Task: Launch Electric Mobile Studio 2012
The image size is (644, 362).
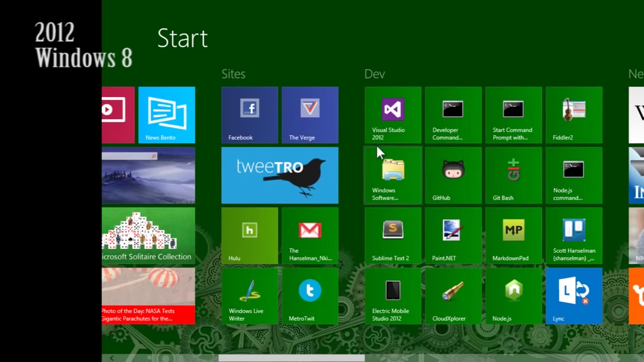Action: [393, 296]
